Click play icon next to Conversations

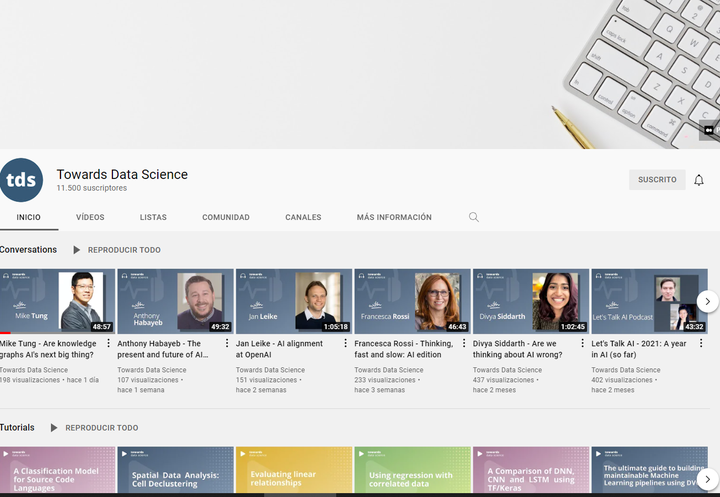pyautogui.click(x=77, y=250)
